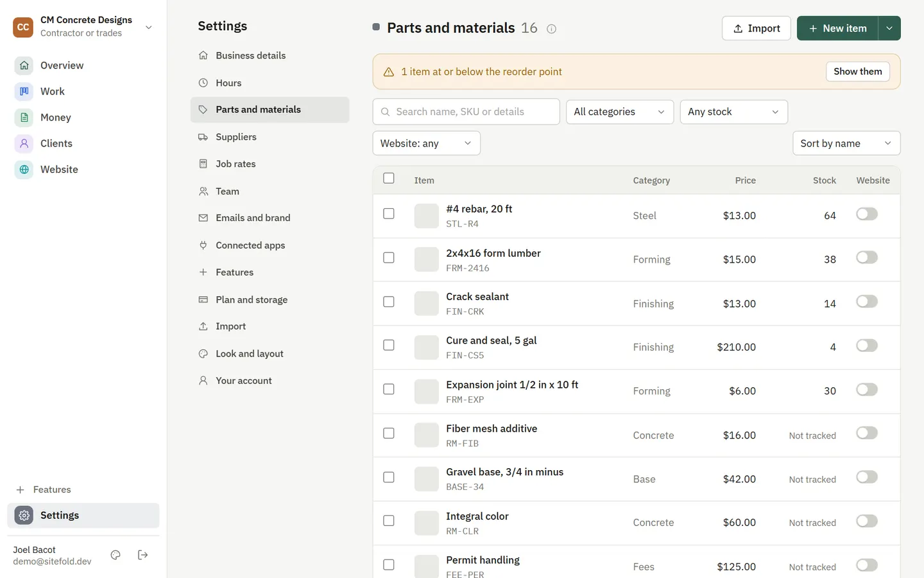Click the Look and layout palette icon
This screenshot has width=924, height=578.
coord(203,354)
